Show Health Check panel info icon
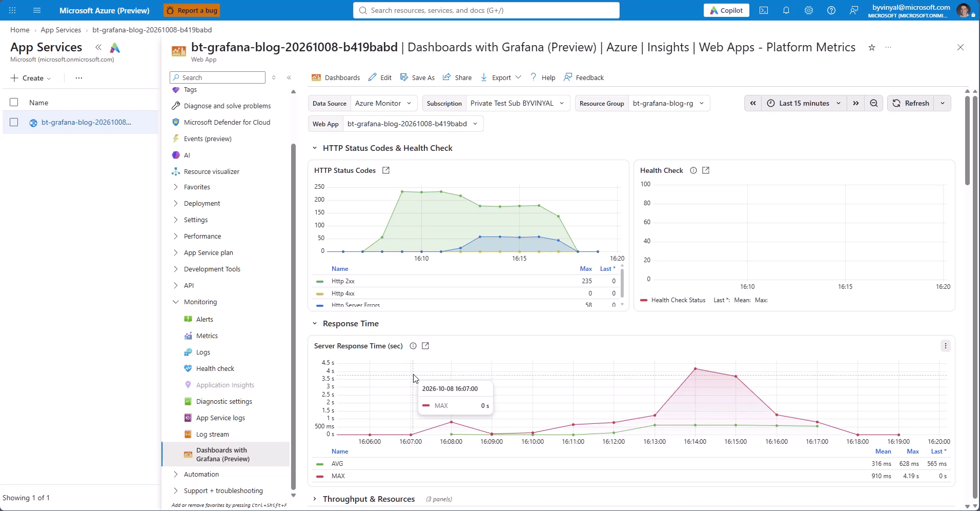 693,170
